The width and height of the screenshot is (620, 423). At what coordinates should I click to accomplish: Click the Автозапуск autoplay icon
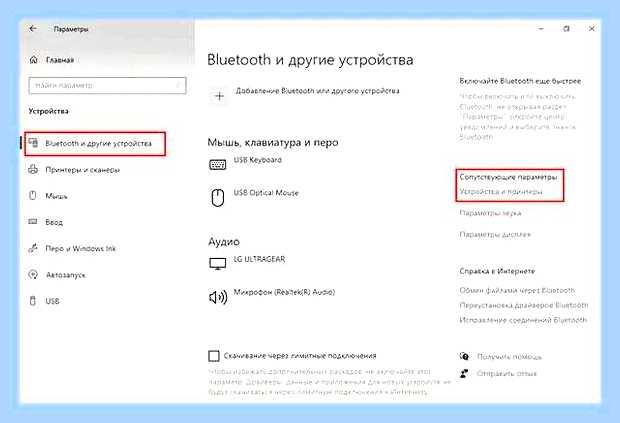point(33,274)
